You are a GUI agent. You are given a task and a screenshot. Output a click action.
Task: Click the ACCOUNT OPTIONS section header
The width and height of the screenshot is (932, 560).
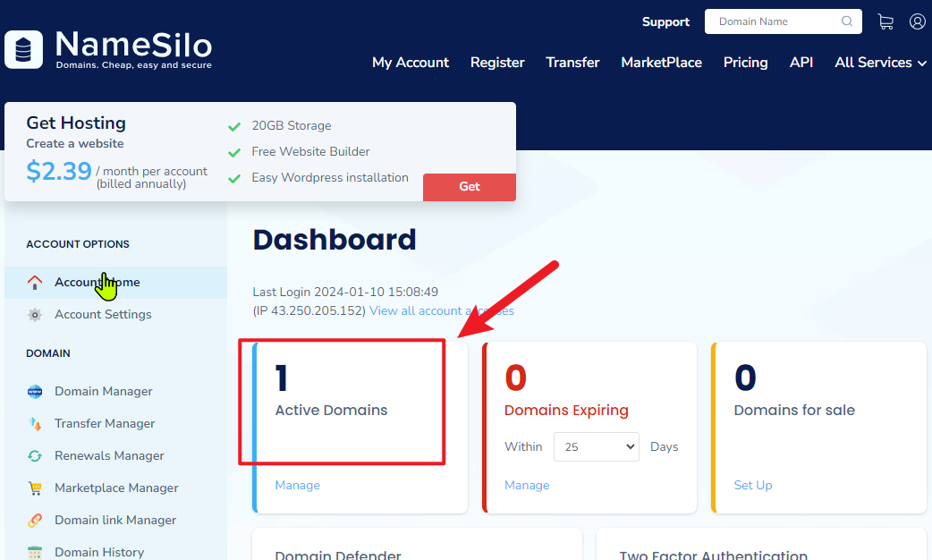(78, 244)
